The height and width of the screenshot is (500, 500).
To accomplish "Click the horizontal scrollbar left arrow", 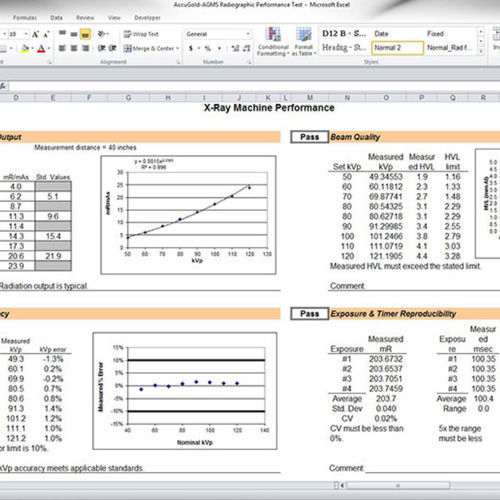I will point(342,486).
